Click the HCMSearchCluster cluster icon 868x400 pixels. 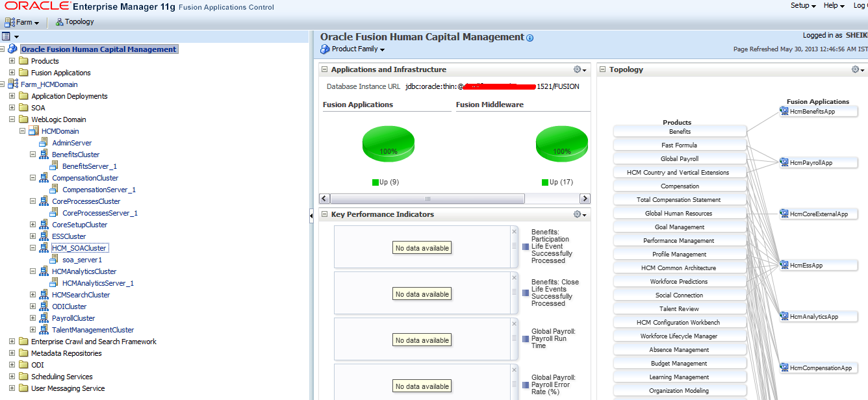(x=44, y=295)
